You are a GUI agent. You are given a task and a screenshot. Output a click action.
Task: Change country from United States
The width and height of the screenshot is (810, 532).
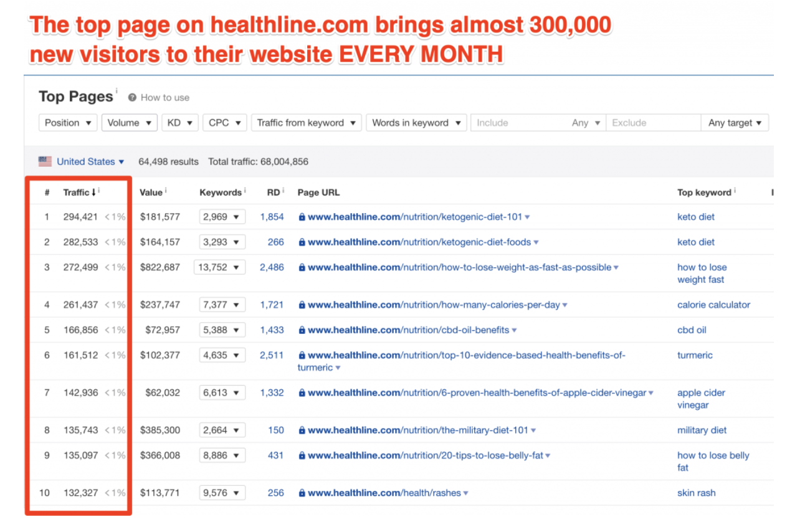[90, 161]
